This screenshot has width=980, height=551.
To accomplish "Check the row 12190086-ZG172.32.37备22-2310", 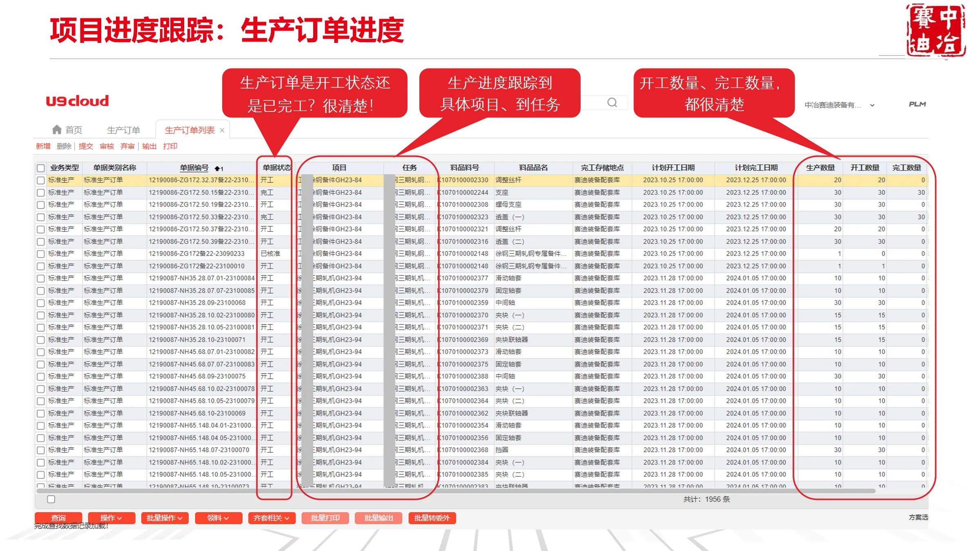I will 41,180.
